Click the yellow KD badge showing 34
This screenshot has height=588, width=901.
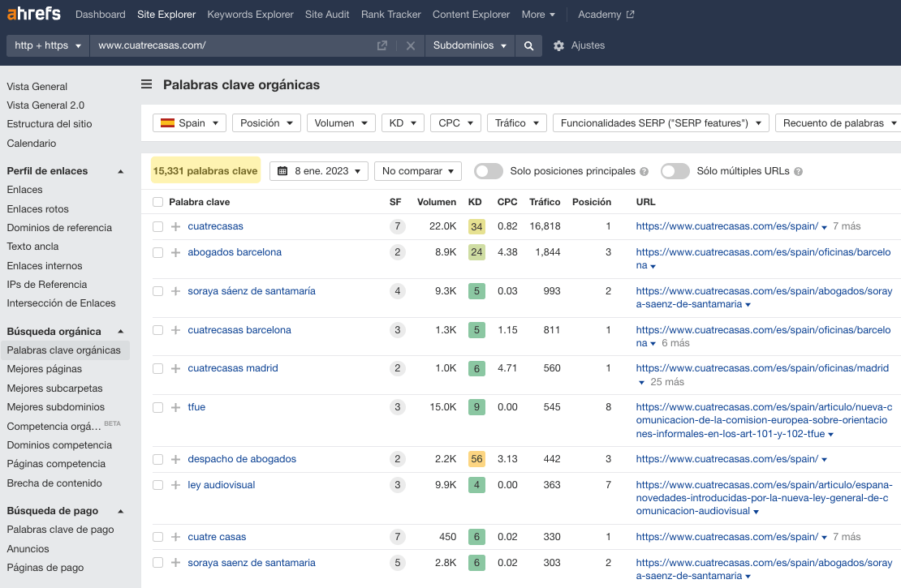point(476,226)
